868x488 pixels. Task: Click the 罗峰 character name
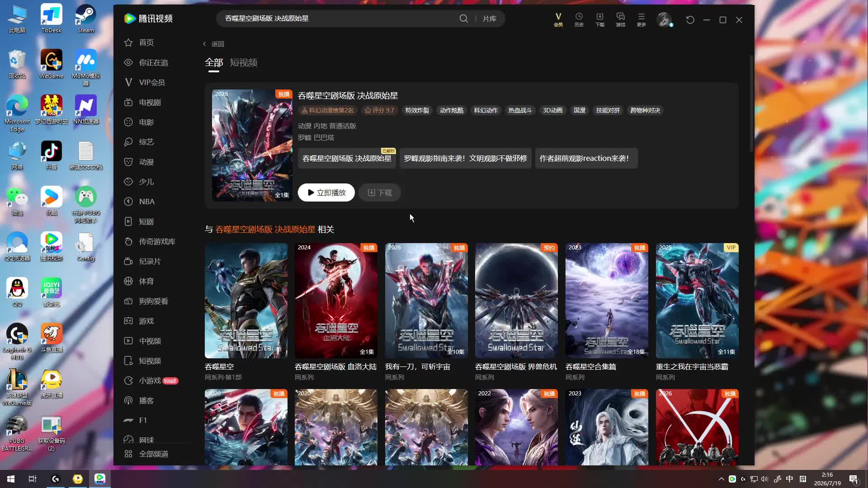pos(304,137)
